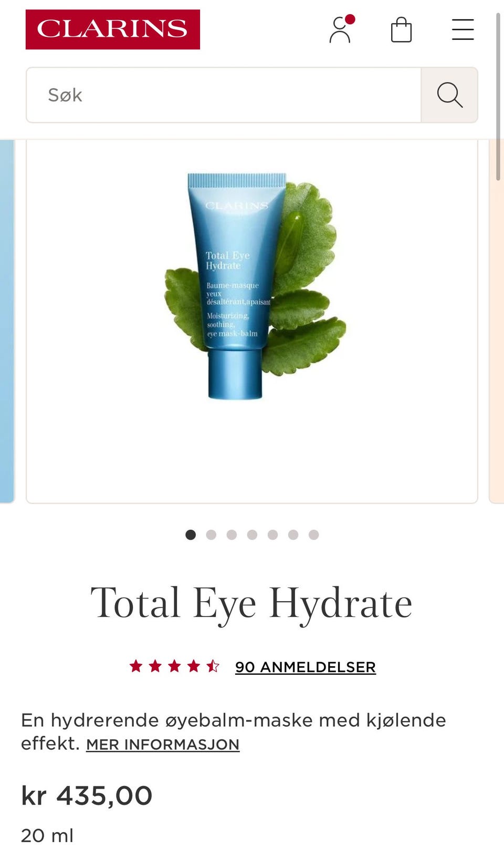
Task: Select the first carousel dot
Action: pos(191,534)
